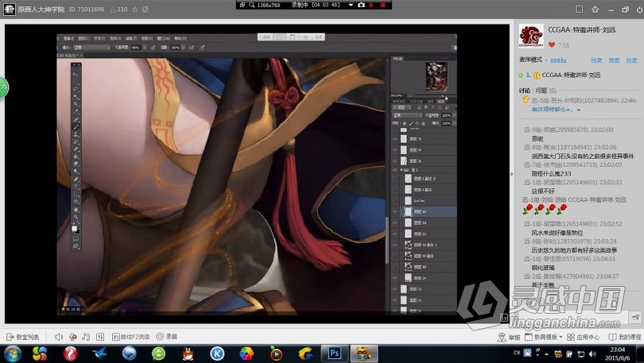Viewport: 644px width, 363px height.
Task: Click the 抢麦 link
Action: click(x=632, y=60)
